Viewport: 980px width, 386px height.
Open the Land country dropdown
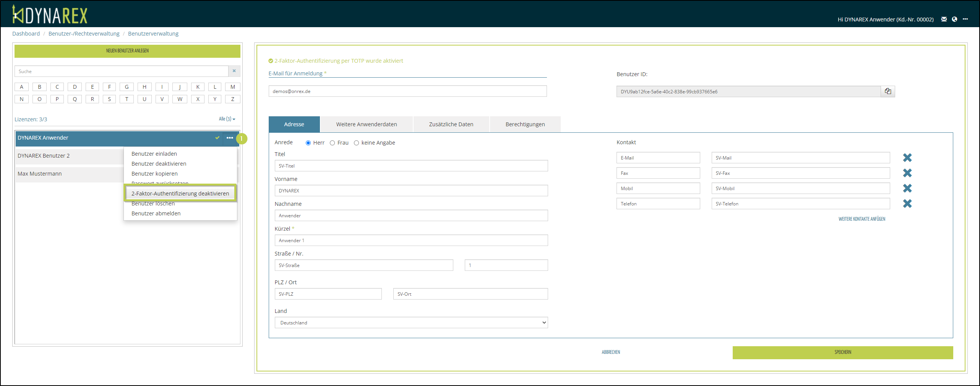click(411, 322)
